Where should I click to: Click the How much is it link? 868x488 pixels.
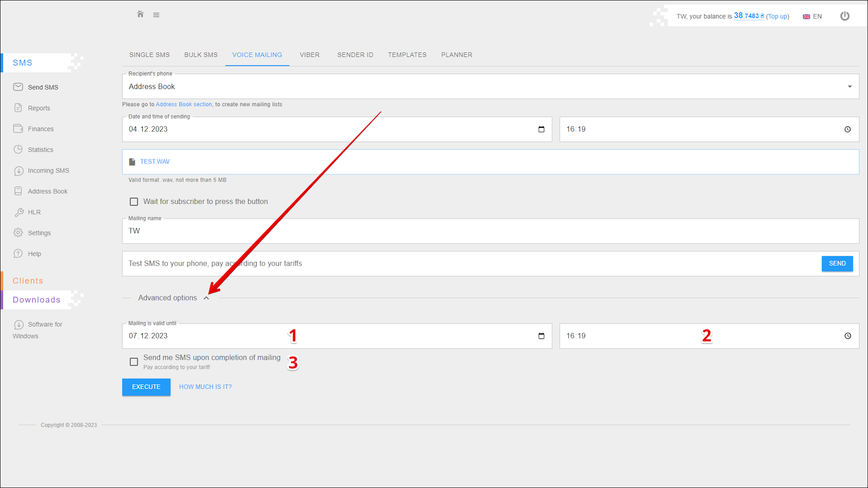205,387
